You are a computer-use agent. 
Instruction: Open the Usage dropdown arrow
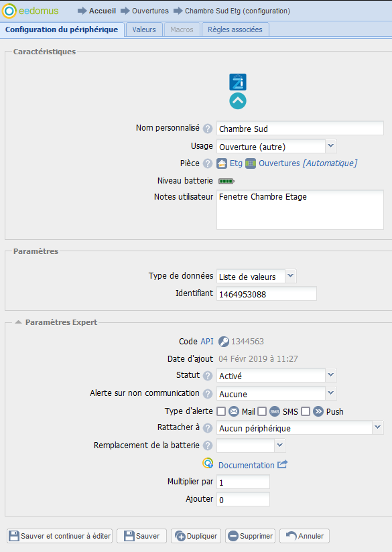[x=331, y=146]
